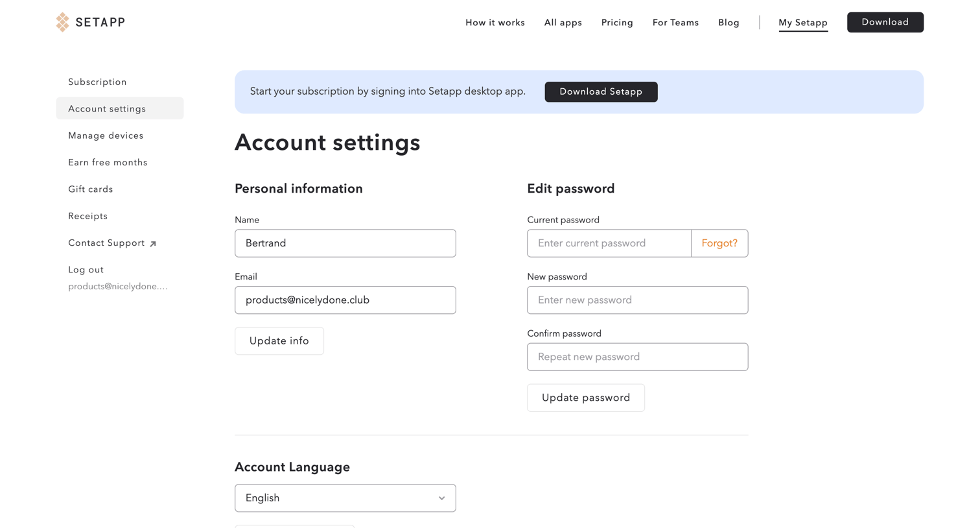Screen dimensions: 980x528
Task: Click the Setapp logo icon
Action: click(x=62, y=22)
